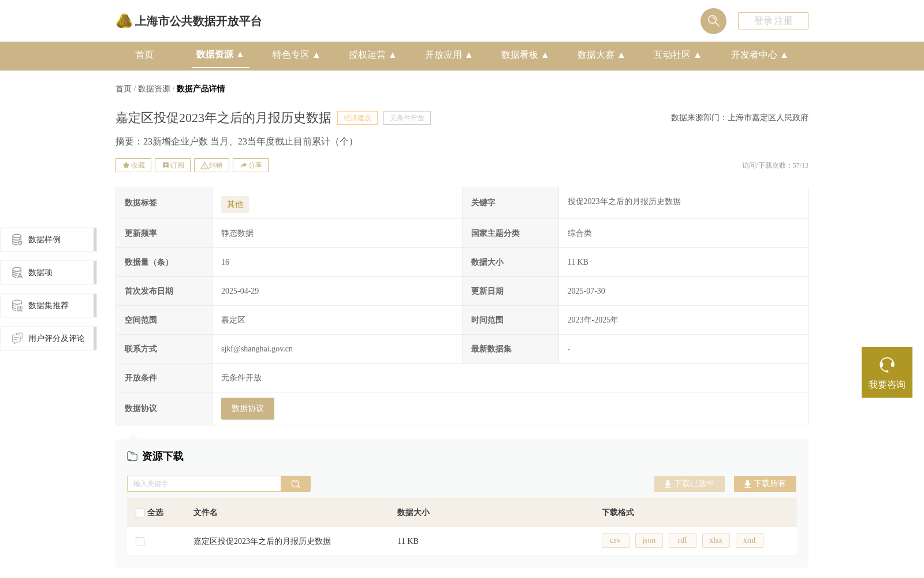The image size is (924, 578).
Task: Click the resource search magnifier button
Action: [296, 484]
